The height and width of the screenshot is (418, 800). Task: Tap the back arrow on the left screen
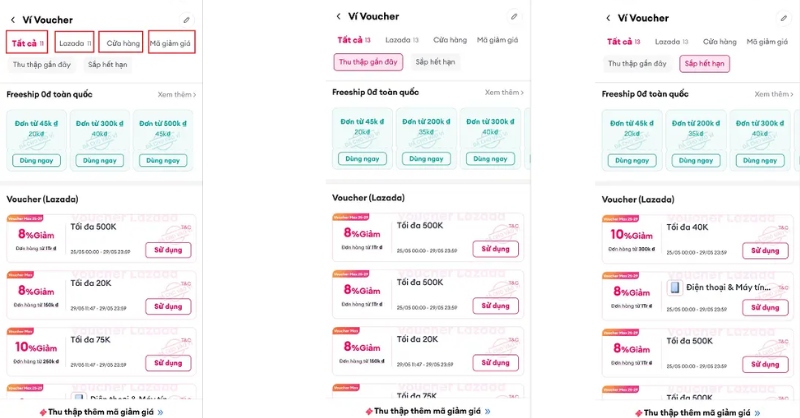point(13,19)
